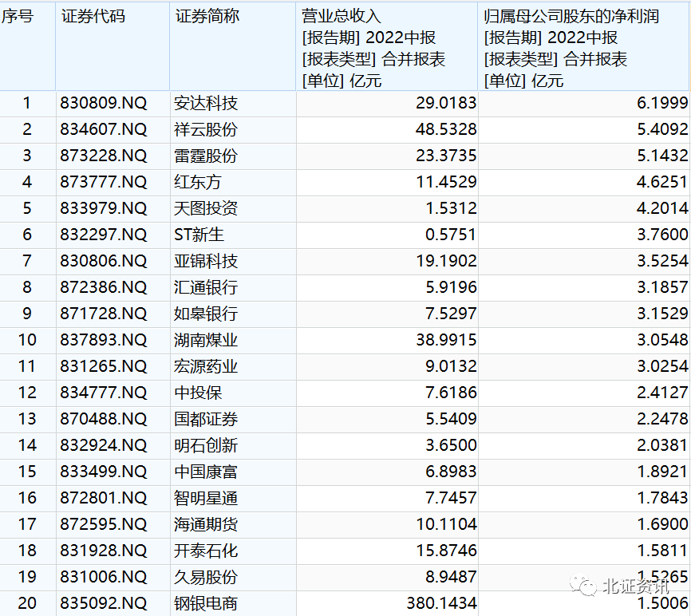
Task: Select the 红东方 name cell
Action: coord(197,182)
